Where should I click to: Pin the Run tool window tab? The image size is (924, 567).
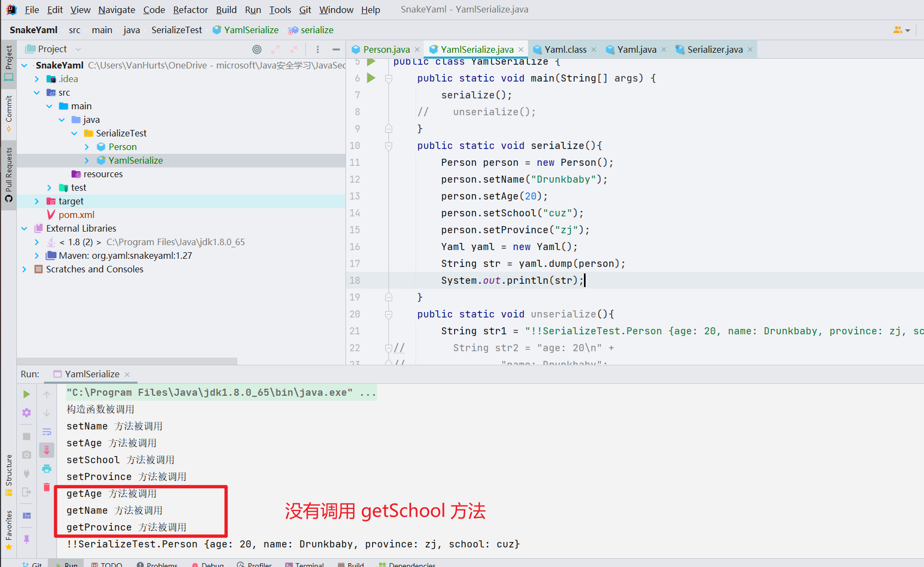[x=26, y=538]
